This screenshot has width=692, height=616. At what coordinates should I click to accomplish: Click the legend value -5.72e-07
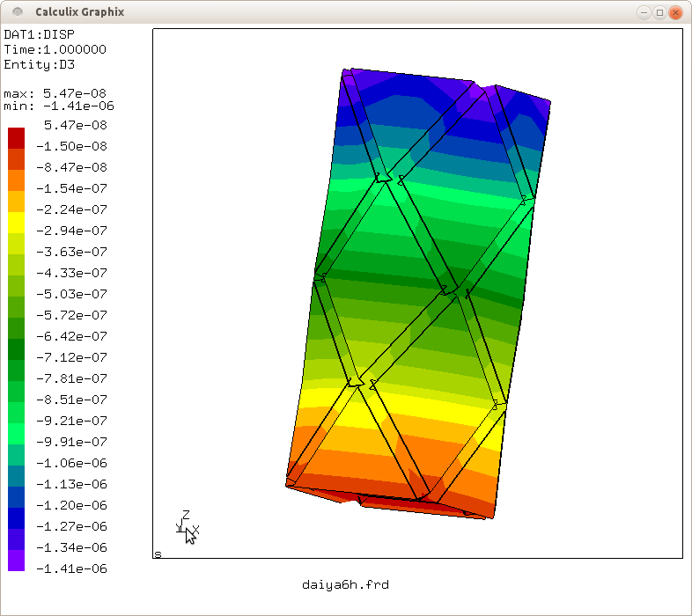pyautogui.click(x=72, y=315)
